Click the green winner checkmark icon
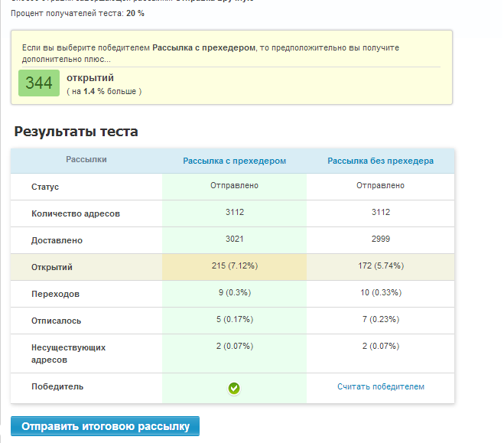 [234, 389]
